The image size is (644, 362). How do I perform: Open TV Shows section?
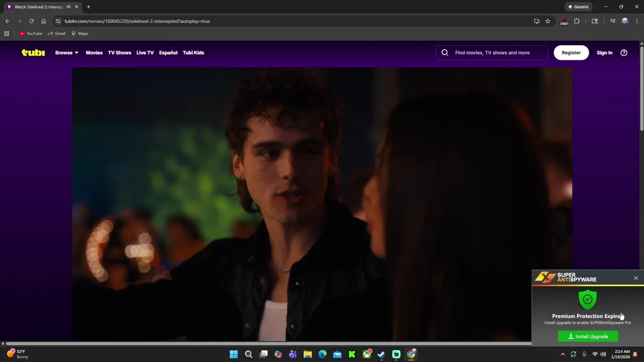(x=119, y=53)
